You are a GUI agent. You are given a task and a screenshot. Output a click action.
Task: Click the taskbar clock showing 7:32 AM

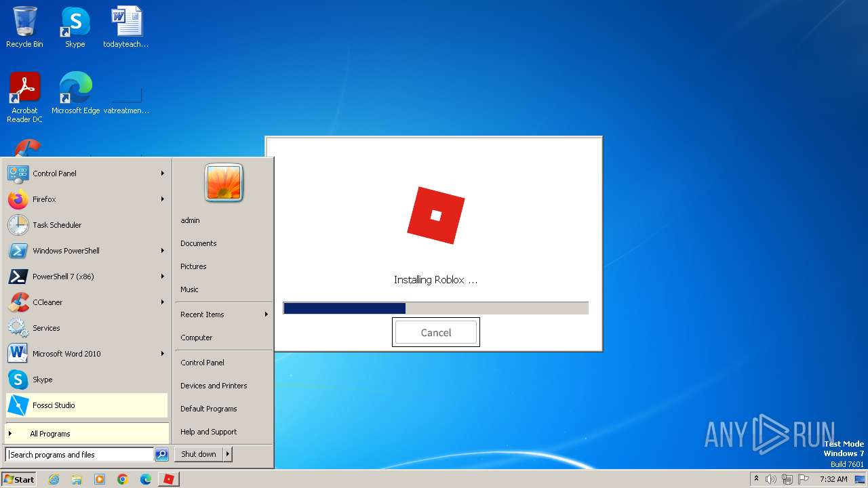pos(833,479)
